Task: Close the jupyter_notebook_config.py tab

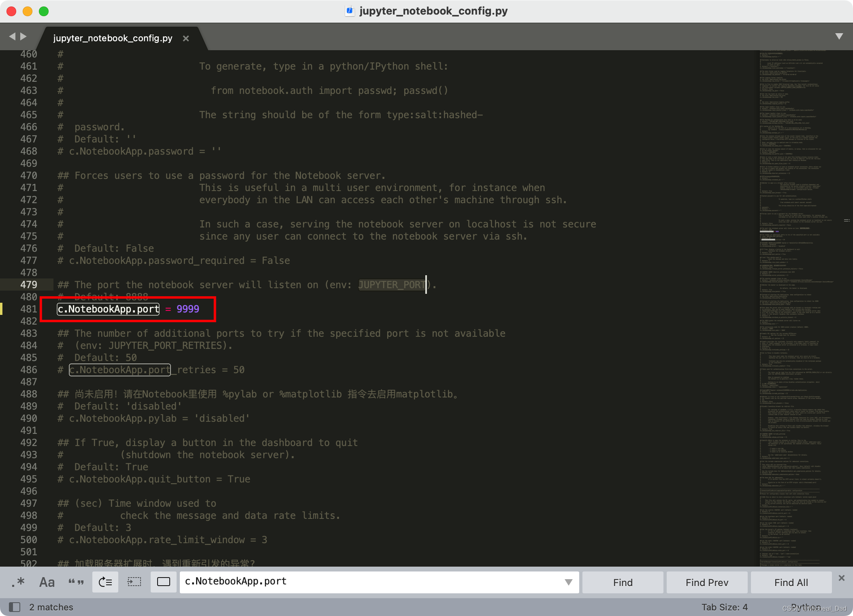Action: click(186, 38)
